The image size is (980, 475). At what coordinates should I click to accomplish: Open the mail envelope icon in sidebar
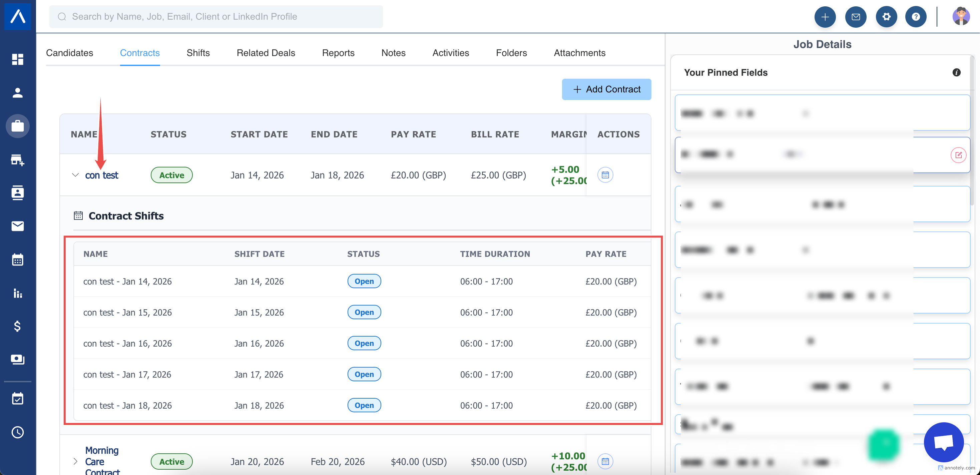(x=17, y=226)
